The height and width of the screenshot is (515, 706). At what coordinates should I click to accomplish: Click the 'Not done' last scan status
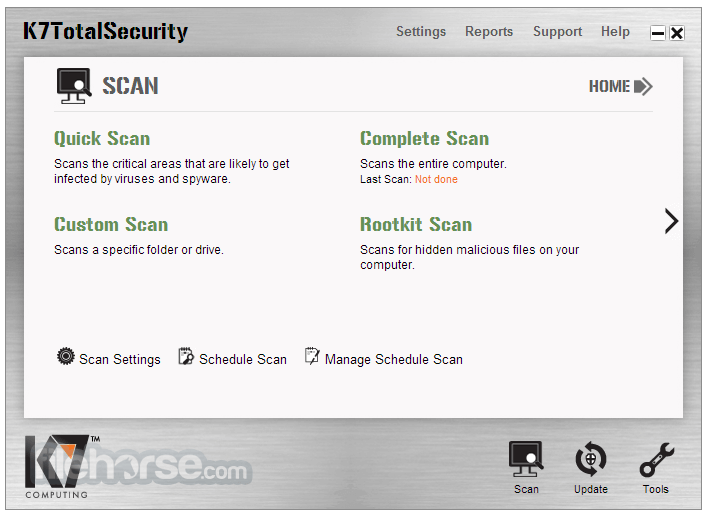[x=436, y=179]
